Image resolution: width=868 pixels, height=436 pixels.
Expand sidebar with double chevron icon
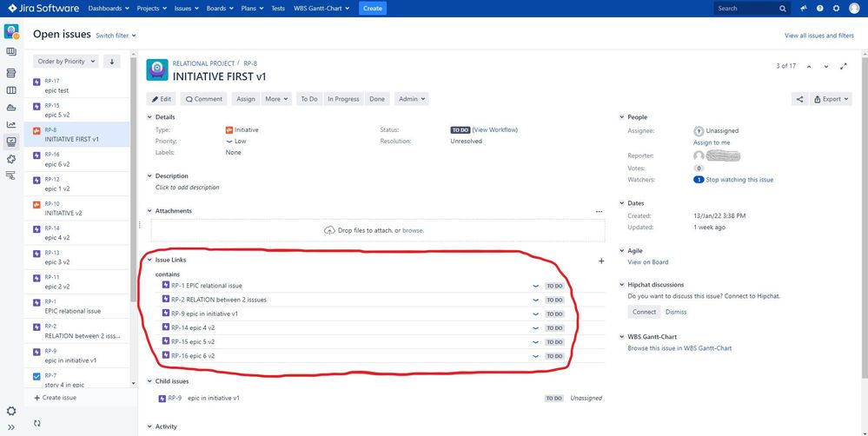coord(11,427)
